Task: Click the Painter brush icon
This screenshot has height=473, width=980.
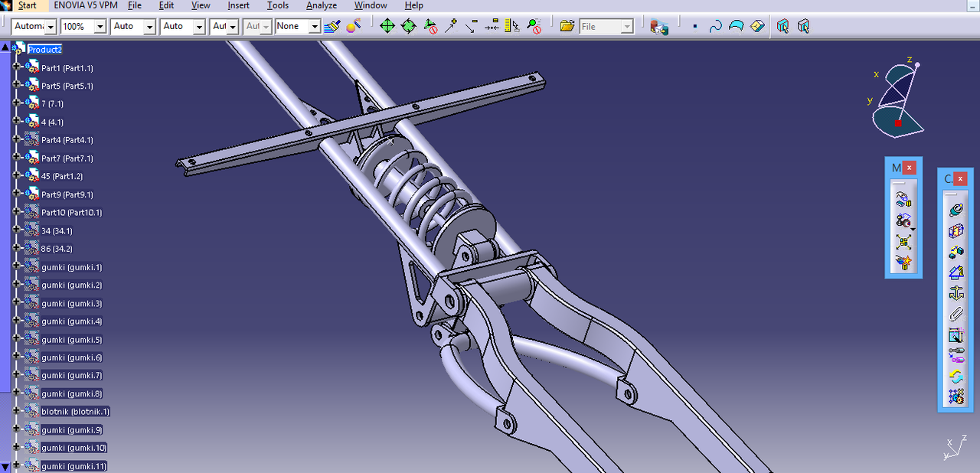Action: 332,26
